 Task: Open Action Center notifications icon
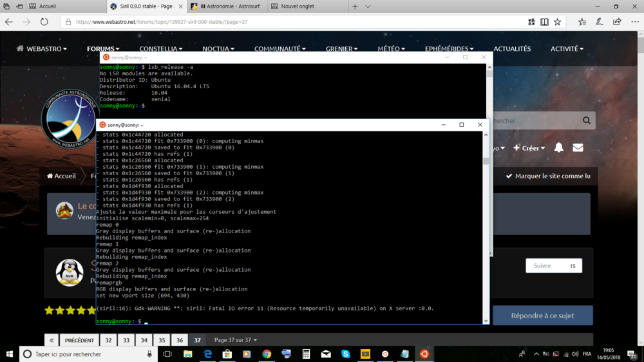[632, 354]
